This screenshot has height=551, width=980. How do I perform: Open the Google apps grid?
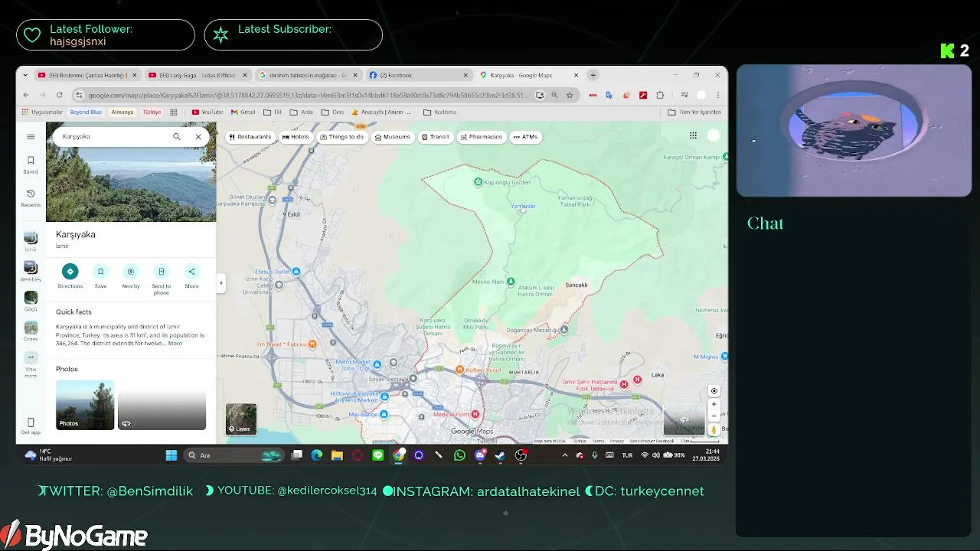693,135
